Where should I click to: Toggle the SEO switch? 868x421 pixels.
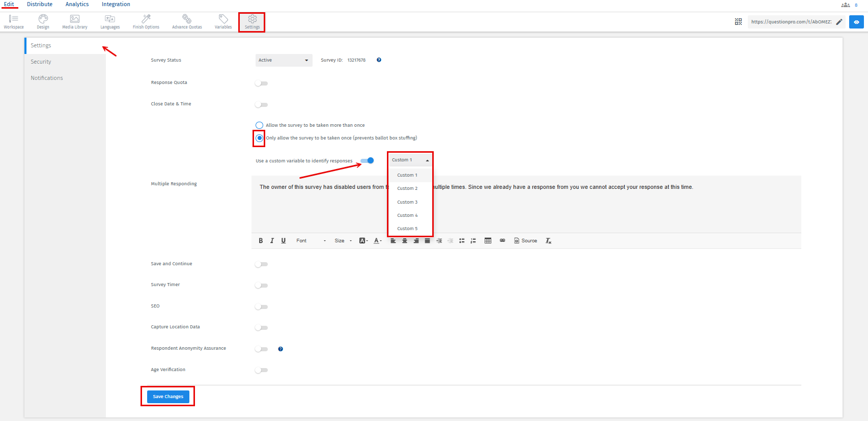tap(261, 307)
